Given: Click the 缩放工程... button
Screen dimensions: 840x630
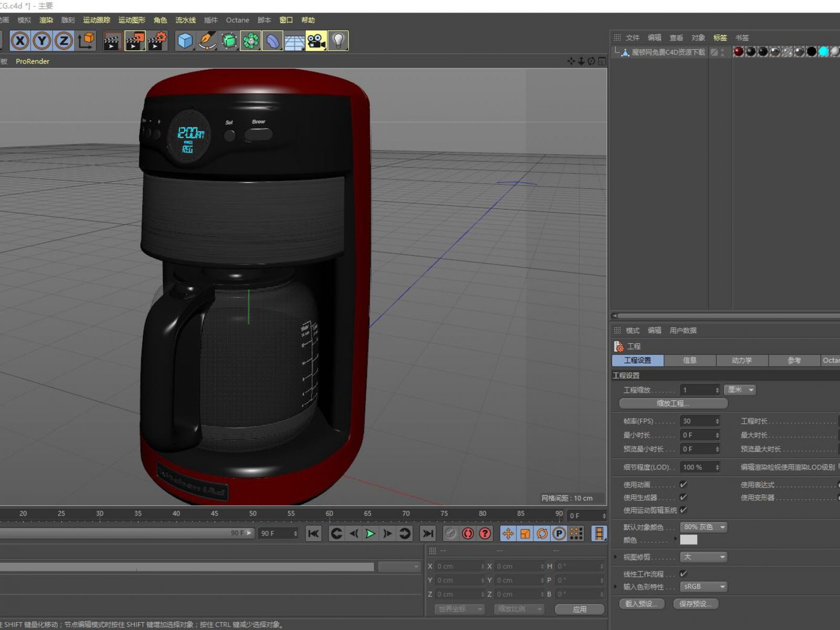Looking at the screenshot, I should [674, 403].
